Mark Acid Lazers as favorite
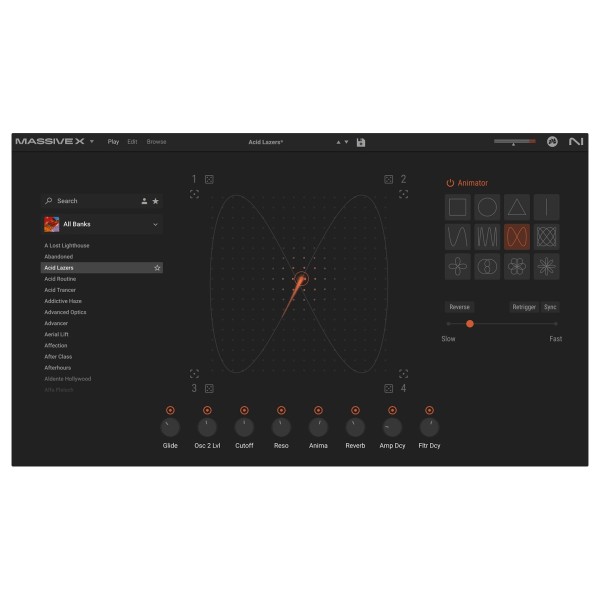Image resolution: width=600 pixels, height=600 pixels. click(x=157, y=268)
